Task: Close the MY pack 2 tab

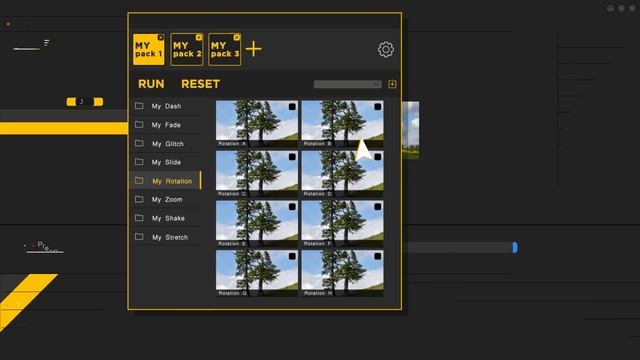Action: [199, 37]
